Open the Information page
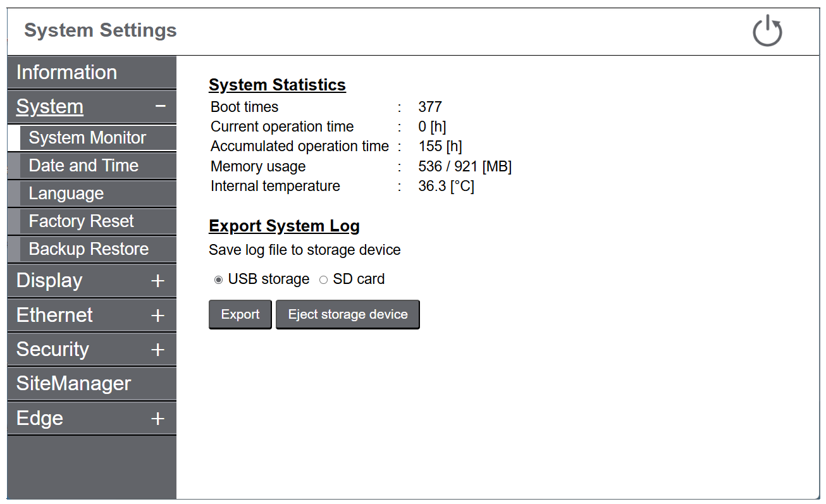This screenshot has width=826, height=504. [x=67, y=72]
